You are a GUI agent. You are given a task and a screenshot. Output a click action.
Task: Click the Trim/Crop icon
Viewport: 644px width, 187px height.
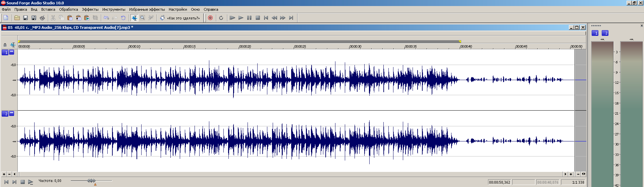click(x=95, y=18)
